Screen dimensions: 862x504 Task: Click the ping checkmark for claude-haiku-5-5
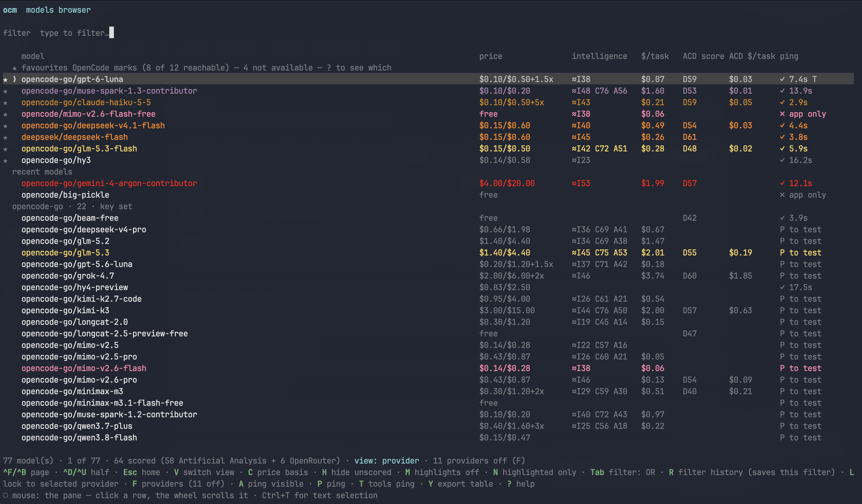coord(782,102)
